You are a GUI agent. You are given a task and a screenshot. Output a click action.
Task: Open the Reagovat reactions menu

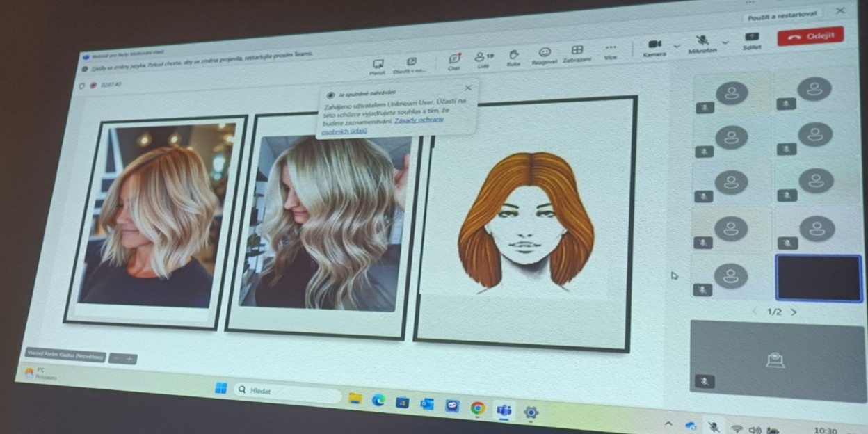pyautogui.click(x=545, y=53)
